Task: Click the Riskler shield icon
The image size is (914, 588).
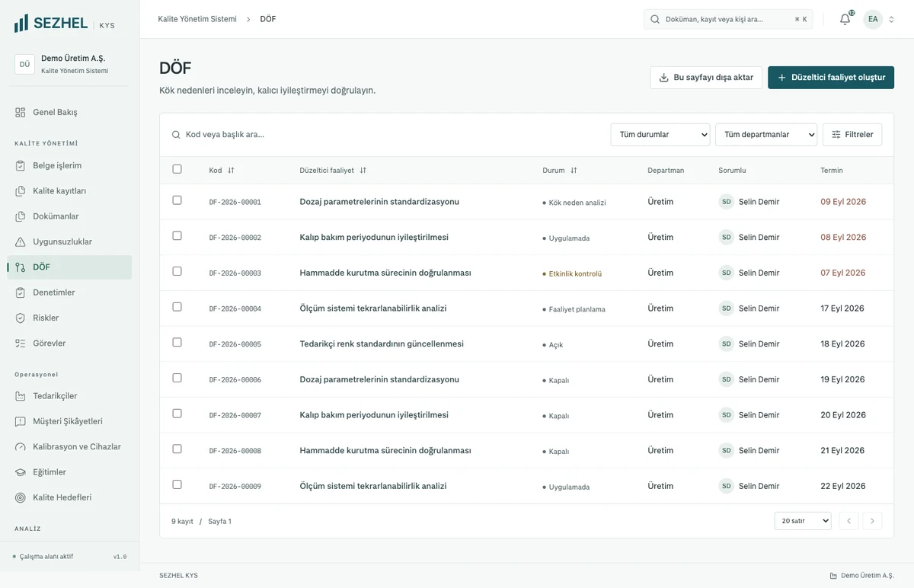Action: [x=21, y=318]
